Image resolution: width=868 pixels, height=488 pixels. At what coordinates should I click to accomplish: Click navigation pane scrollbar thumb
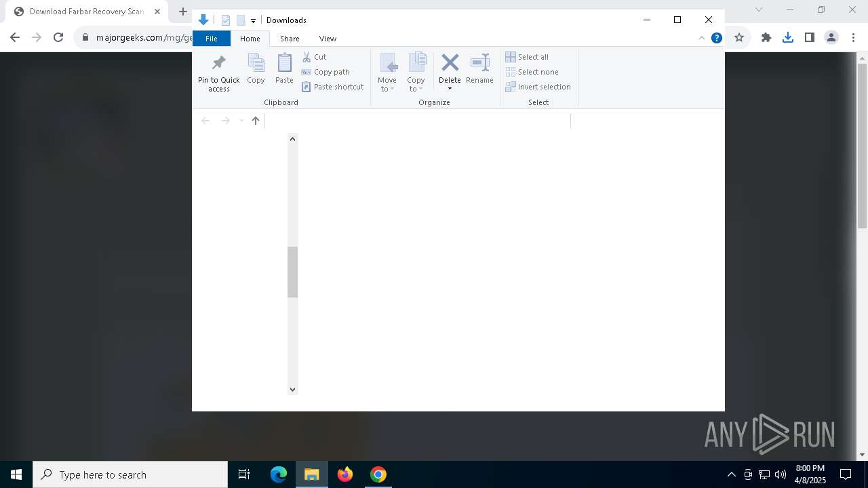point(292,272)
